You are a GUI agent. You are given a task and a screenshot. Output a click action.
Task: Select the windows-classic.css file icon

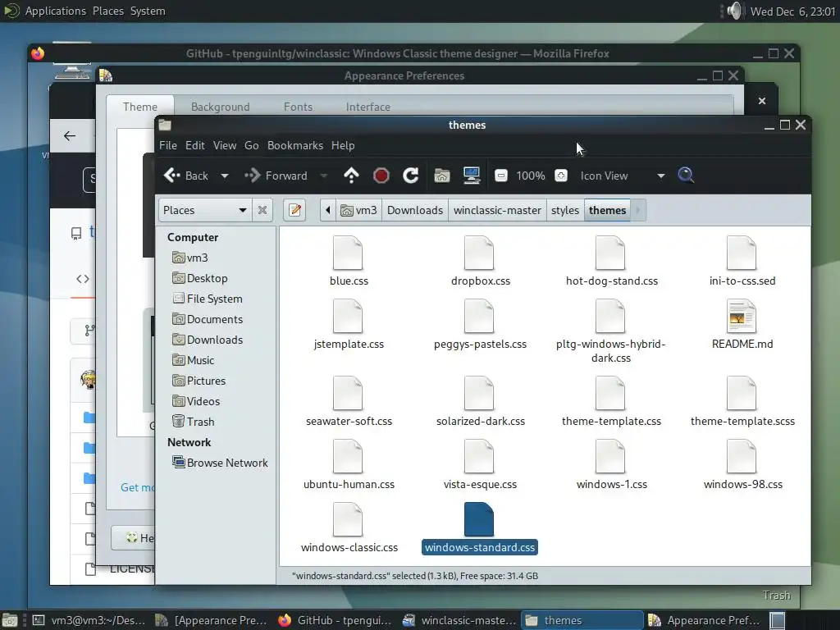[x=348, y=519]
